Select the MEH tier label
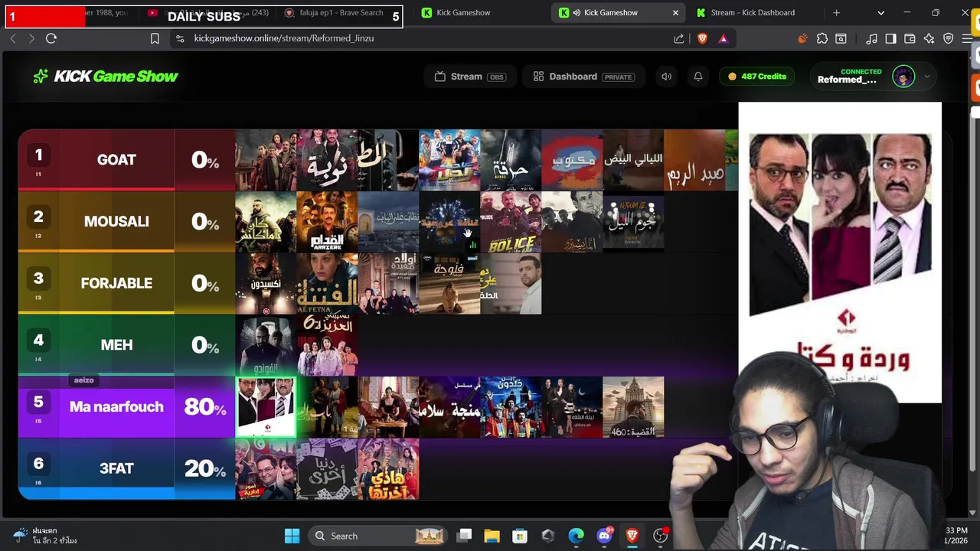The width and height of the screenshot is (980, 551). pos(116,345)
